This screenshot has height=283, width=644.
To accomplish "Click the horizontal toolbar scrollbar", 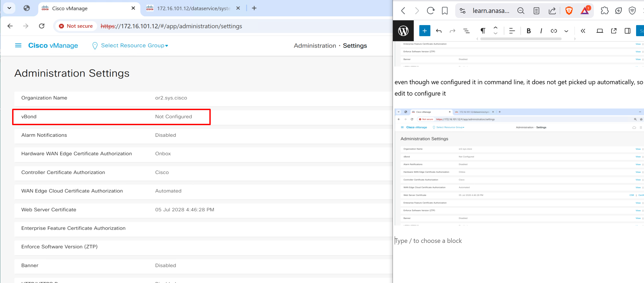I will (520, 39).
